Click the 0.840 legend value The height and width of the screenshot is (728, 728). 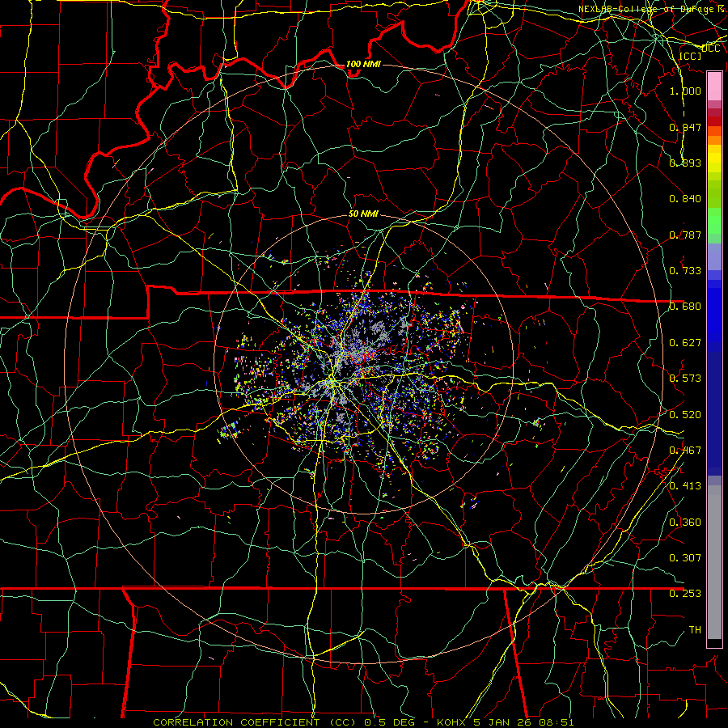click(685, 199)
